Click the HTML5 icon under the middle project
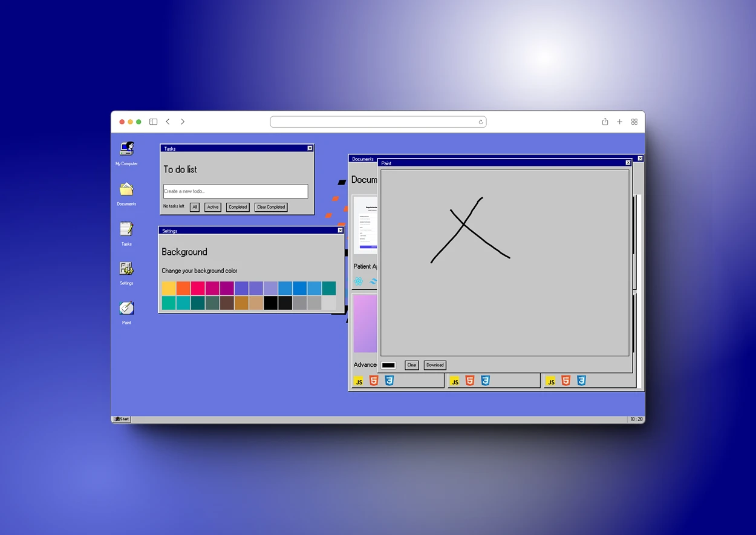The image size is (756, 535). [470, 381]
